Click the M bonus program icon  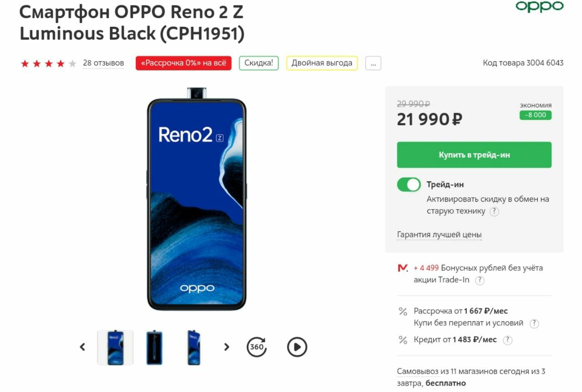pyautogui.click(x=402, y=268)
